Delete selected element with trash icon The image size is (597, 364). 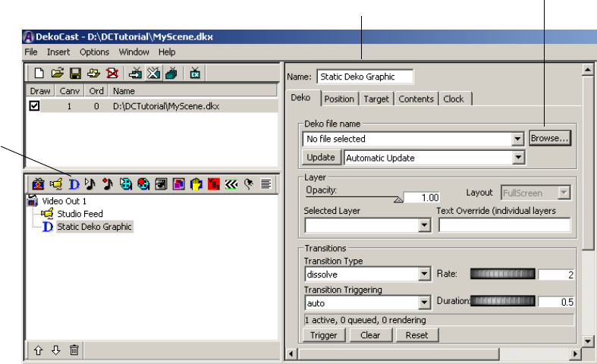point(74,350)
